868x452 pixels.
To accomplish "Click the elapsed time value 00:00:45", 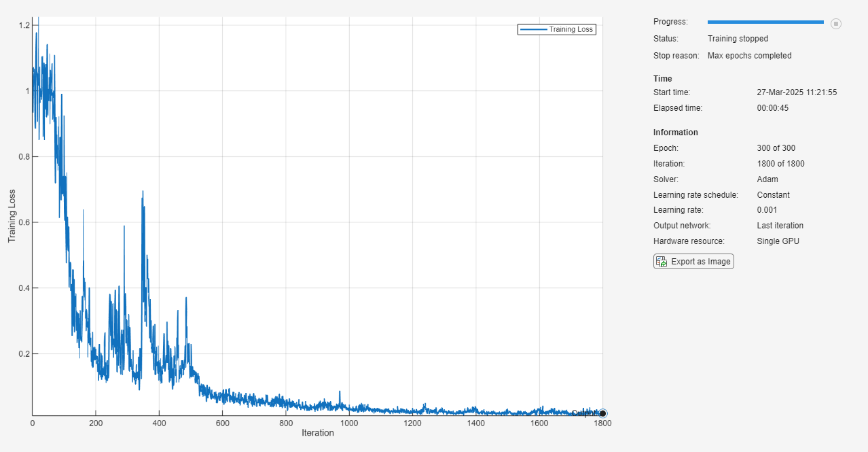I will point(772,108).
